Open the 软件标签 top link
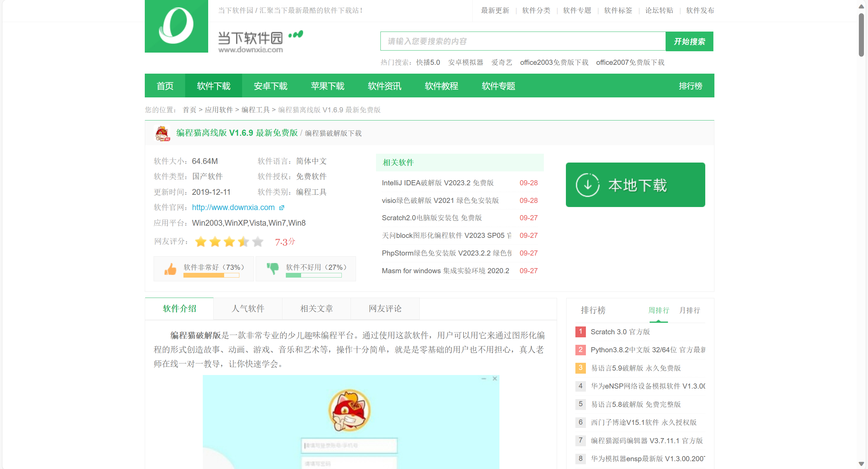 pos(618,11)
